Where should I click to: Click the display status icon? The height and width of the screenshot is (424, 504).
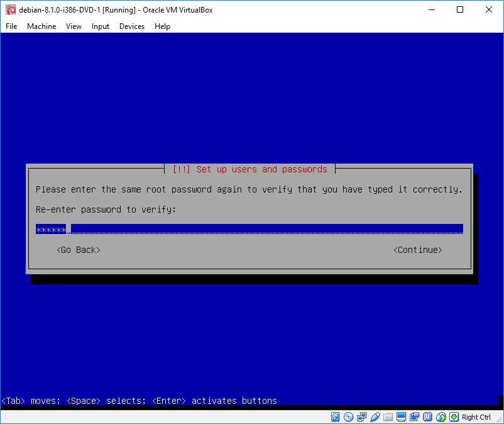pos(401,417)
